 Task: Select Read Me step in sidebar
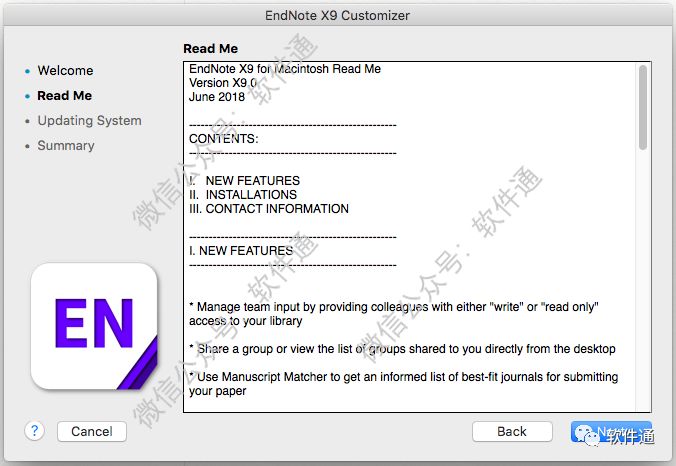(x=64, y=95)
